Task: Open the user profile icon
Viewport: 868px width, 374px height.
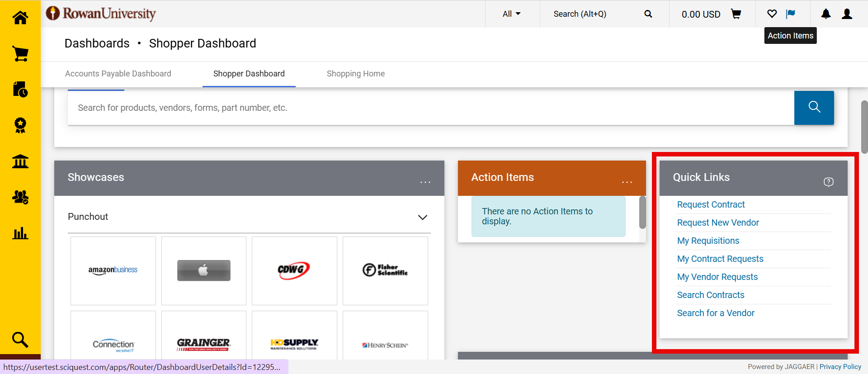Action: click(x=847, y=14)
